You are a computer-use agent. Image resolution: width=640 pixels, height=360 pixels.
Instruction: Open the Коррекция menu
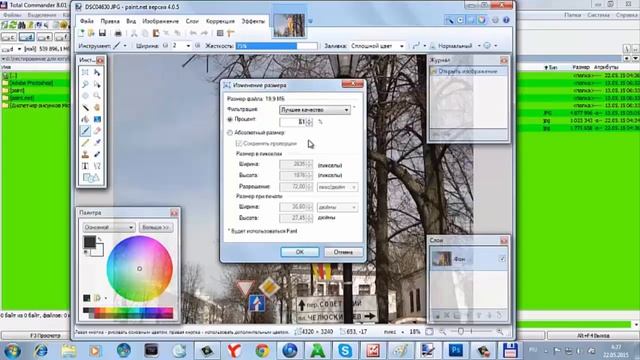click(220, 21)
